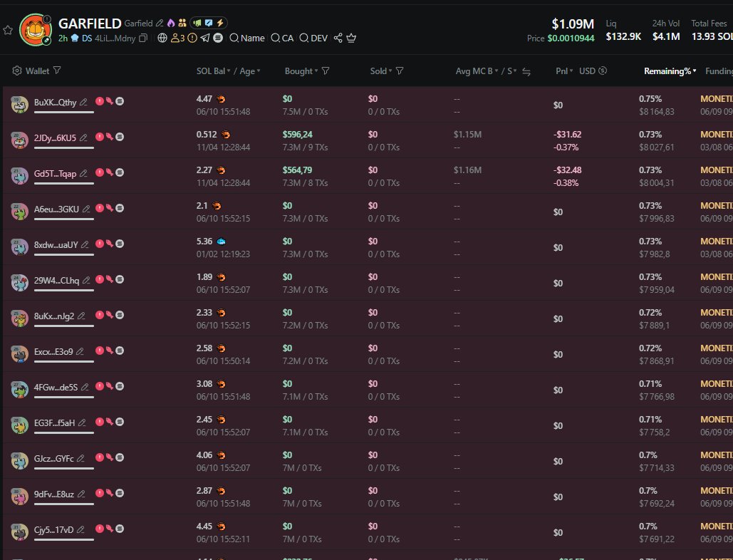Screen dimensions: 733x560
Task: Open the Bought column filter
Action: coord(326,71)
